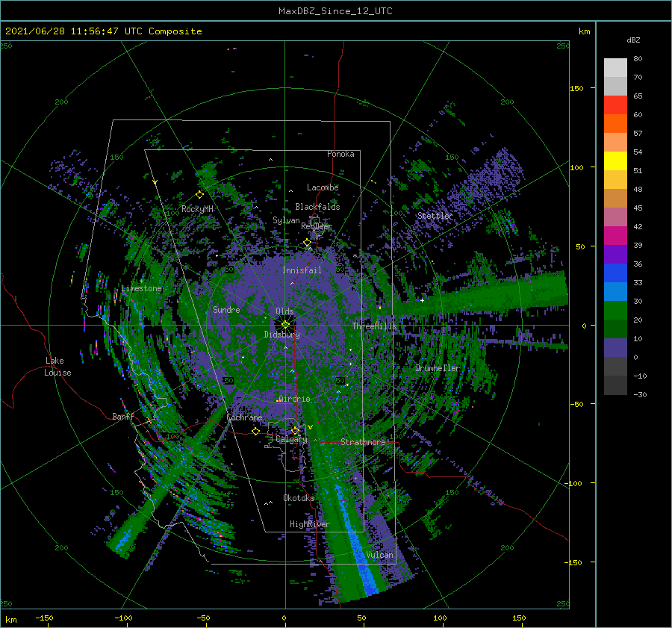Click the white plus marker west of the eastern green band
Screen dimensions: 672x628
(422, 300)
